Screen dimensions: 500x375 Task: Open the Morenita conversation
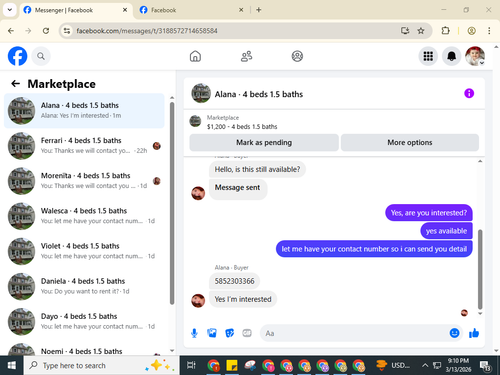[x=84, y=181]
